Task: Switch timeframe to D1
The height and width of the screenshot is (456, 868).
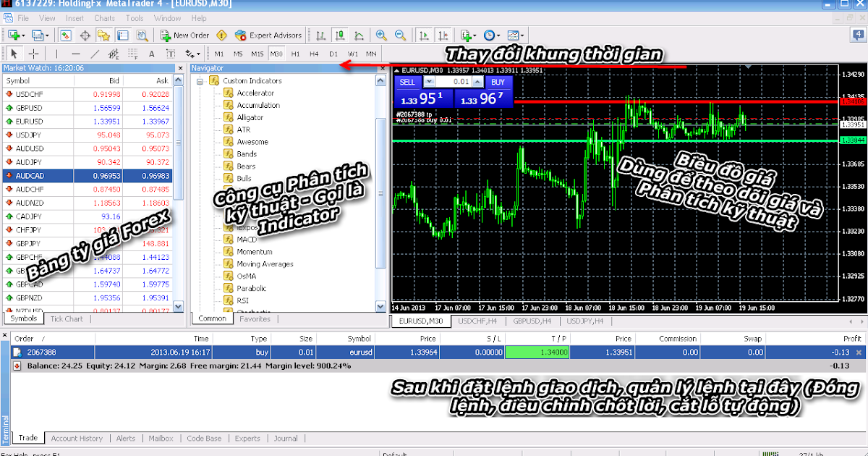Action: point(333,54)
